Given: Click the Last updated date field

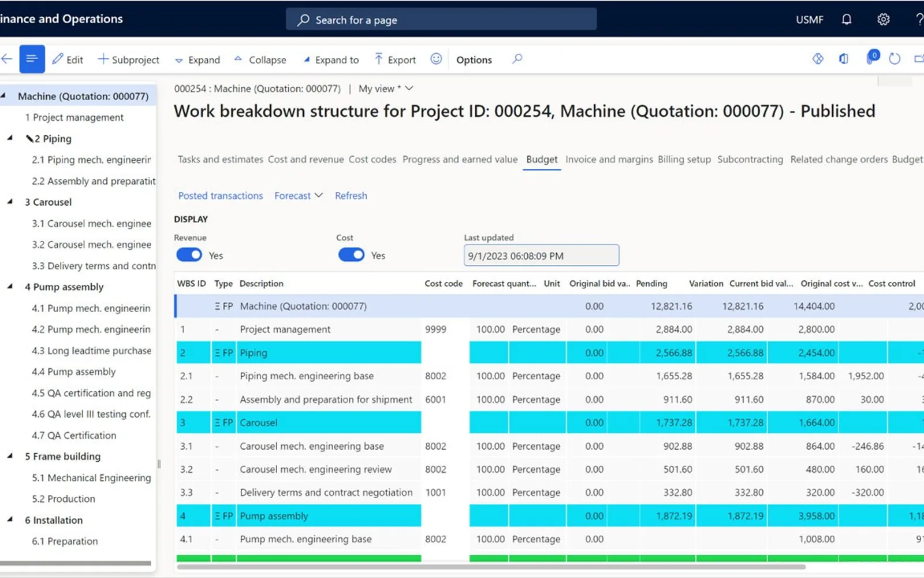Looking at the screenshot, I should point(541,255).
